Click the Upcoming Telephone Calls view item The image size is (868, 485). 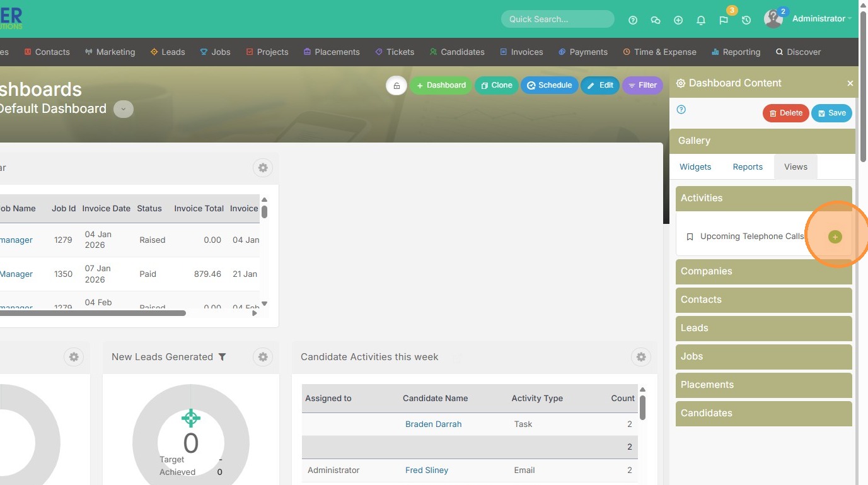click(x=752, y=237)
